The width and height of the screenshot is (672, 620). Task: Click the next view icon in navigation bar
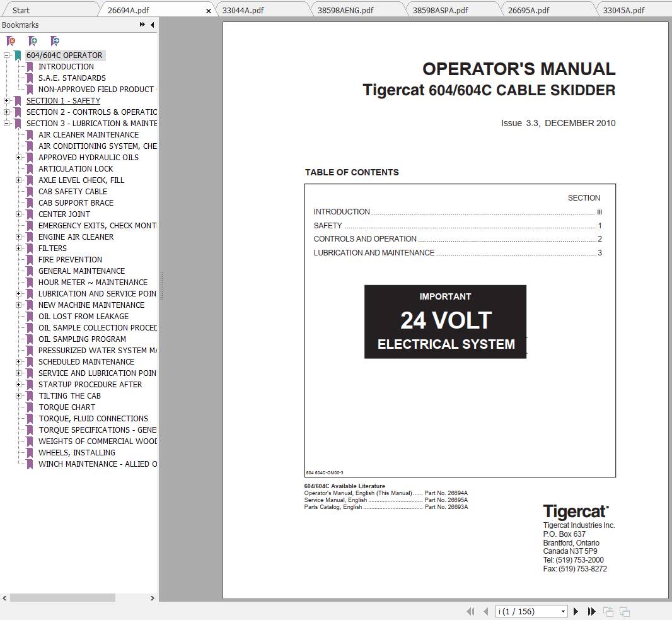(x=624, y=611)
